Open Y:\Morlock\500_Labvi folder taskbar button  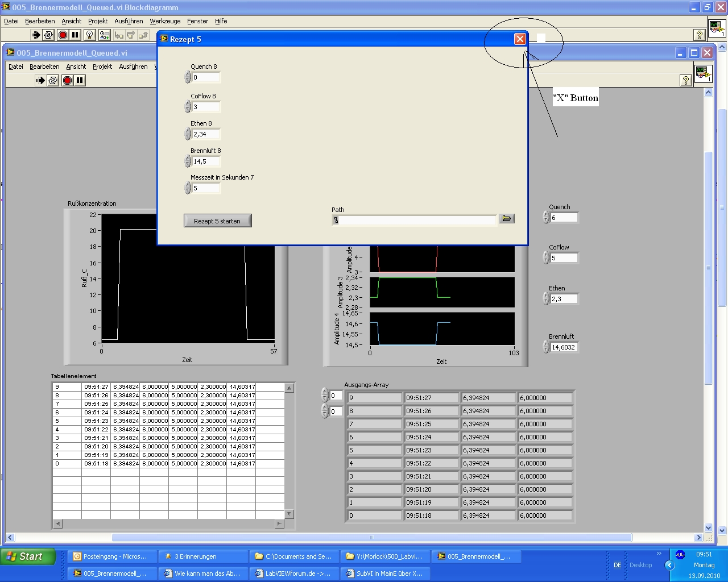coord(385,556)
